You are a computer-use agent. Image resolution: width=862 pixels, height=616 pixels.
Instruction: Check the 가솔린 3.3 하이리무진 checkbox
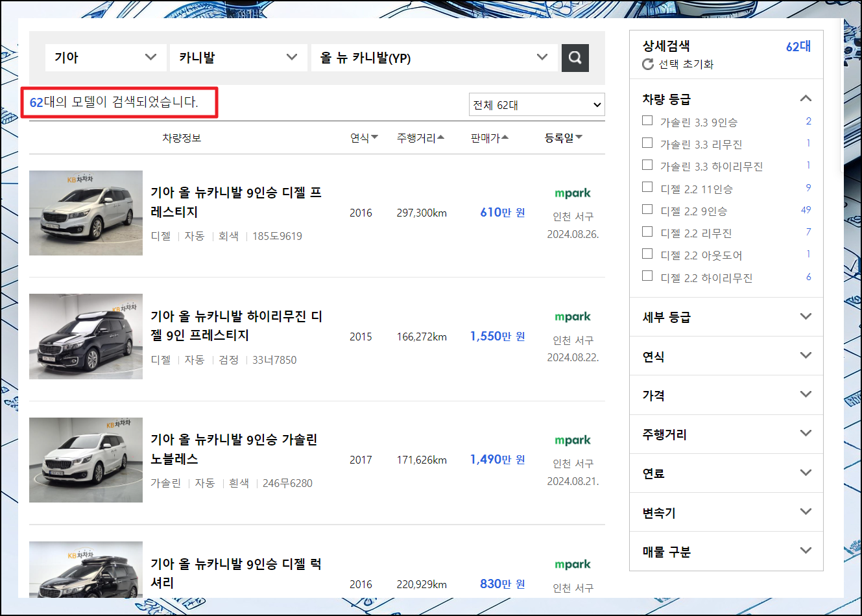[647, 165]
